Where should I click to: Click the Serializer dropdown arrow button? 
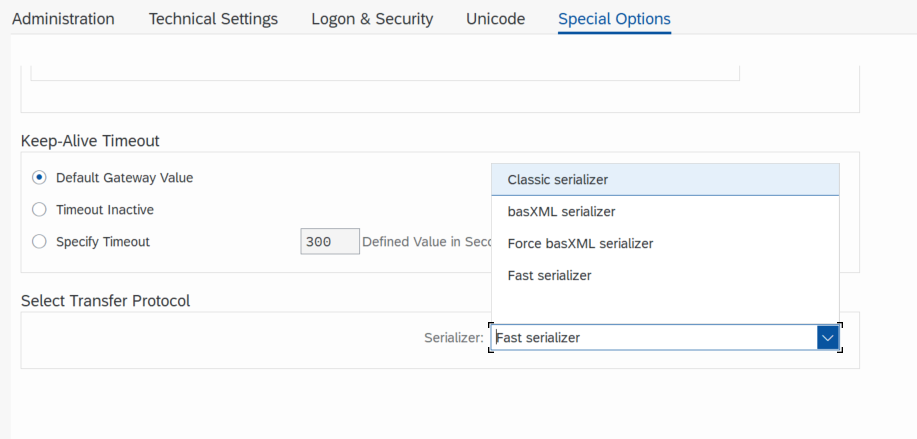[x=827, y=338]
